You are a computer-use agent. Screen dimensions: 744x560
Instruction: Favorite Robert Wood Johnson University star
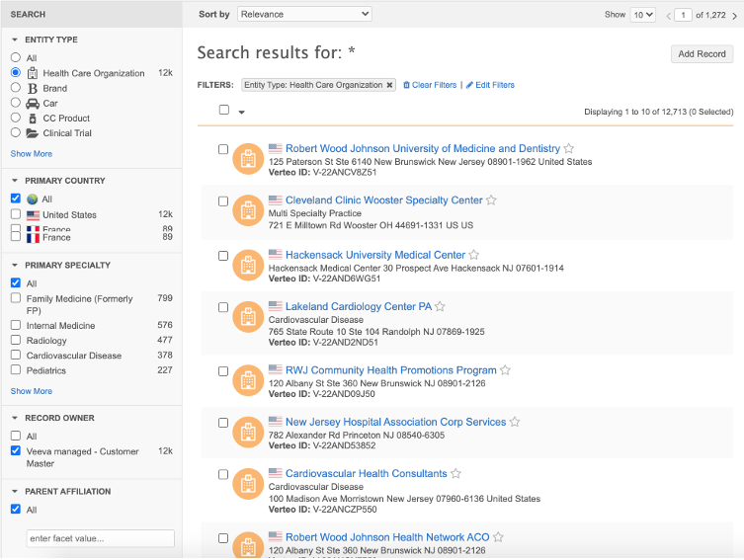pyautogui.click(x=568, y=148)
